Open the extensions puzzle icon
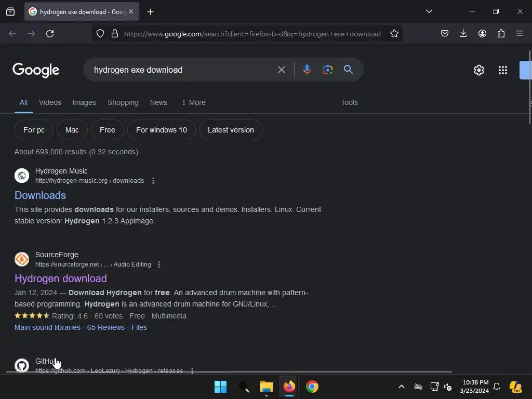 click(x=501, y=33)
